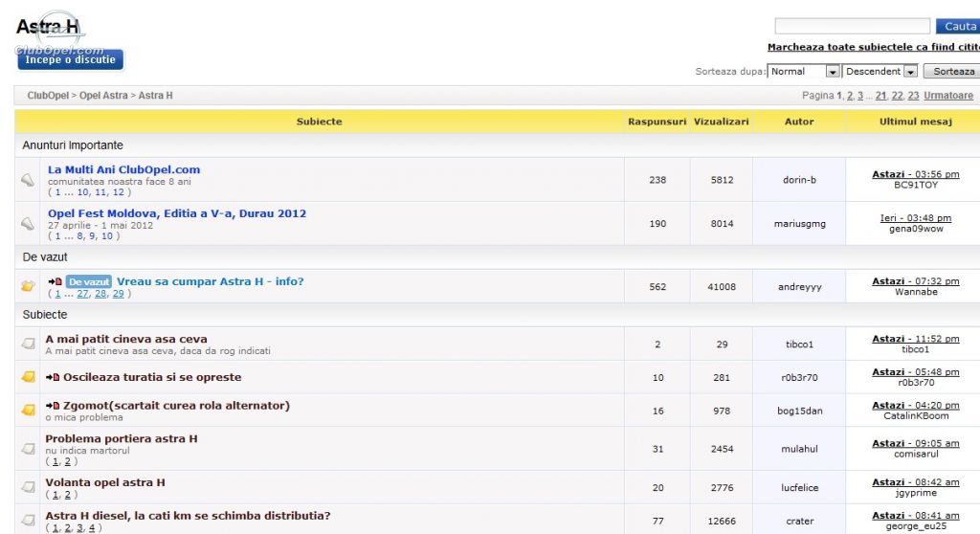Jump to newest post in Oscileaza turatia thread
This screenshot has width=980, height=534.
53,378
